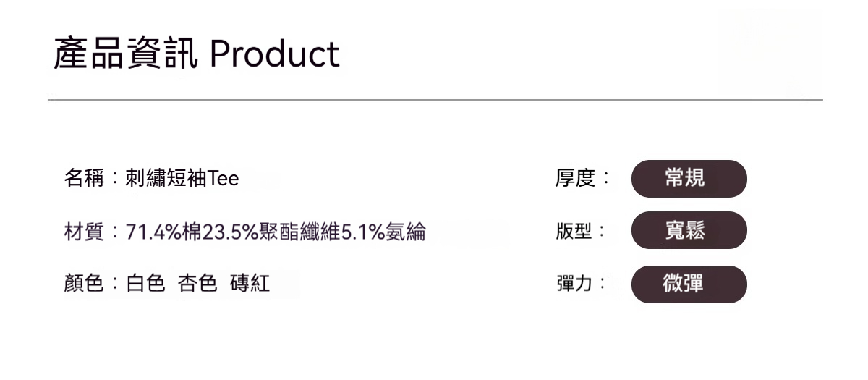Click the 彈力 label
This screenshot has width=868, height=380.
coord(574,284)
